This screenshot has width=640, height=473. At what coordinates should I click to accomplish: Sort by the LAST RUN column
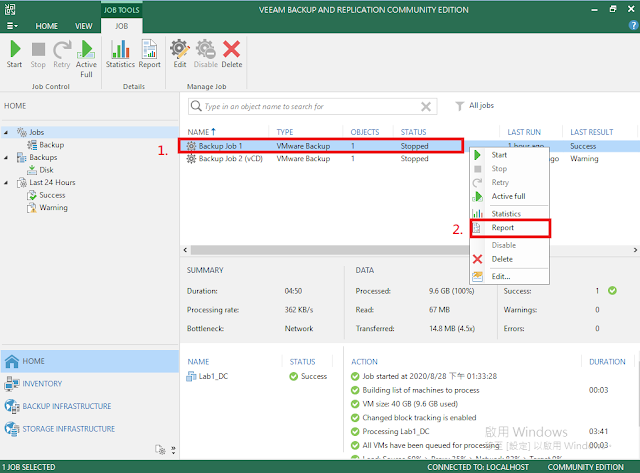coord(524,132)
